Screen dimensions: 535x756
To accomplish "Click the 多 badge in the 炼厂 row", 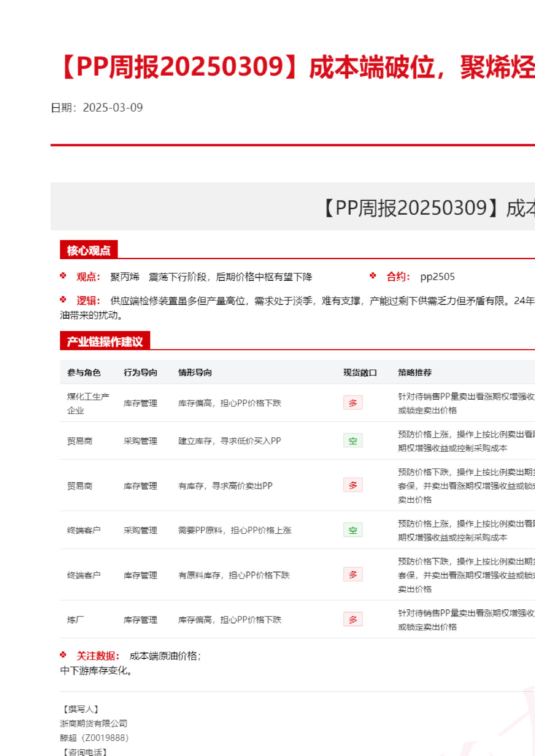I will 353,620.
